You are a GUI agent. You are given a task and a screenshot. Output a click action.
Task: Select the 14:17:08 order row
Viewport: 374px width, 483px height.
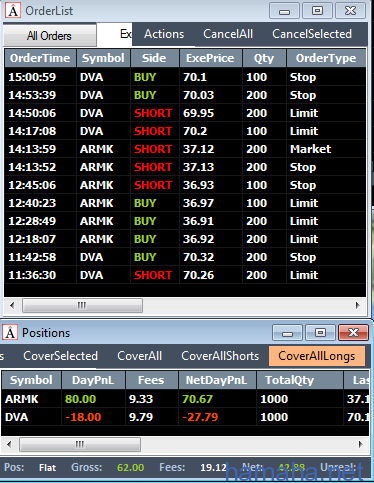click(x=185, y=131)
